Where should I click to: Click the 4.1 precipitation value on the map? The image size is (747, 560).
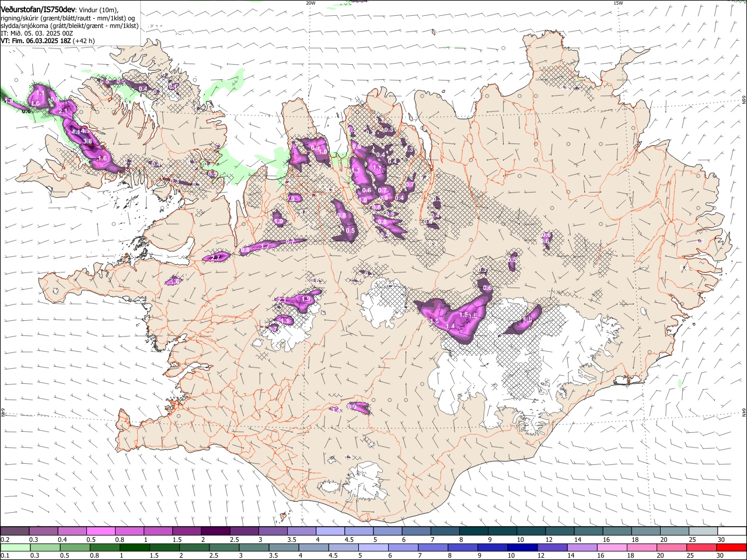[x=76, y=132]
